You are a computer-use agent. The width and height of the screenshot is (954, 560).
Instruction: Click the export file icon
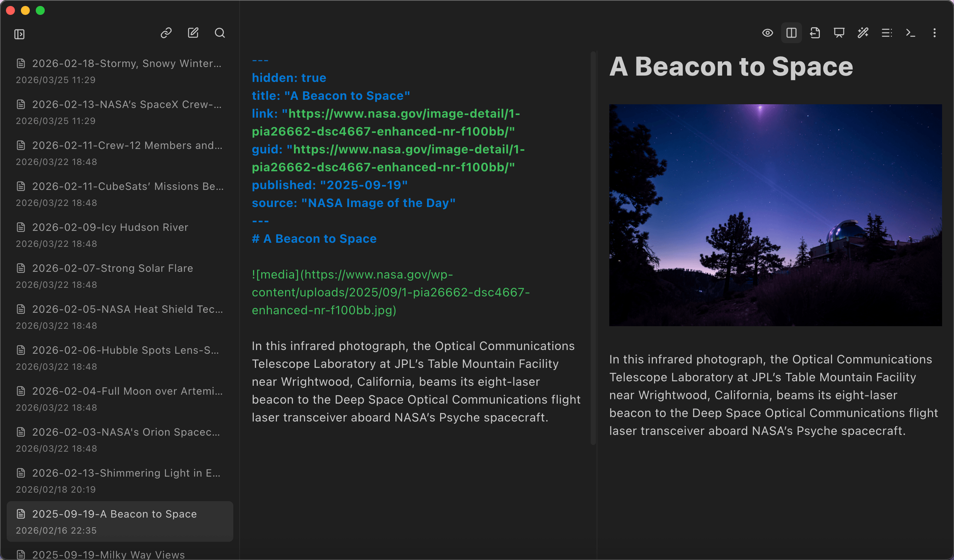815,33
